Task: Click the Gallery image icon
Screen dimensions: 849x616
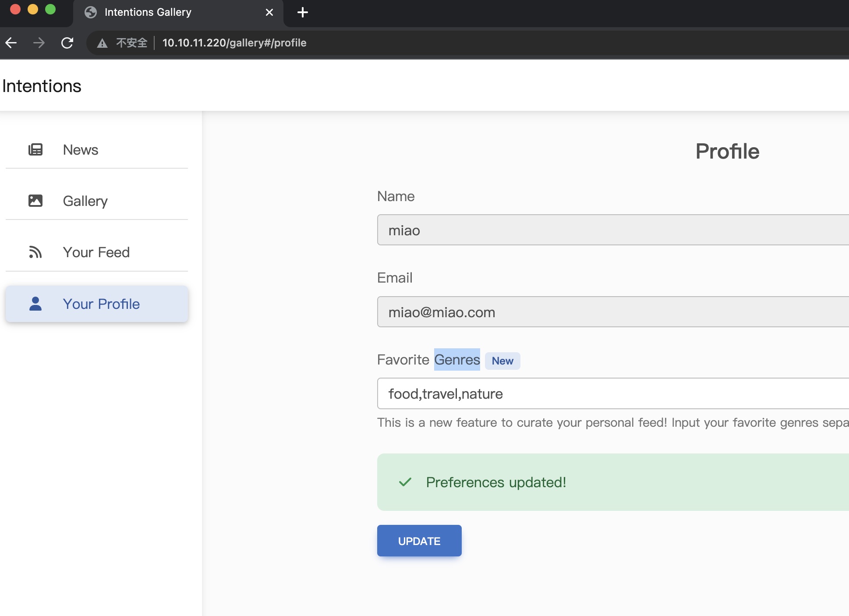Action: coord(35,201)
